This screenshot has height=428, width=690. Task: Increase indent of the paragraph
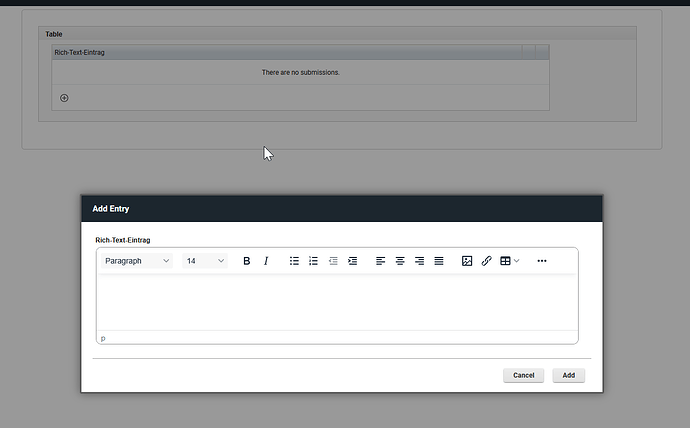pos(352,261)
